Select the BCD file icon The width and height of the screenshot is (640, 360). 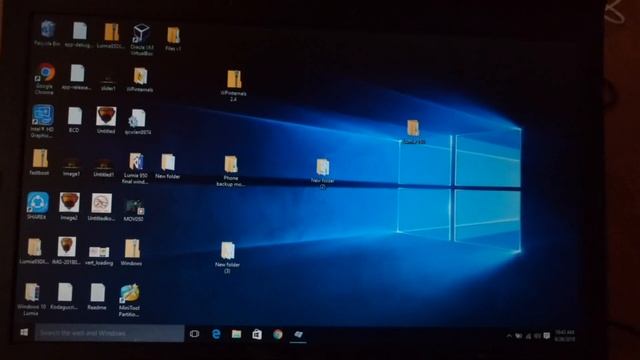(74, 120)
